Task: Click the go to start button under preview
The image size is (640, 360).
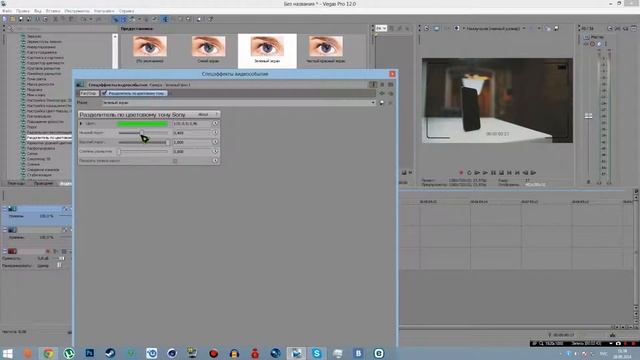Action: pyautogui.click(x=509, y=173)
